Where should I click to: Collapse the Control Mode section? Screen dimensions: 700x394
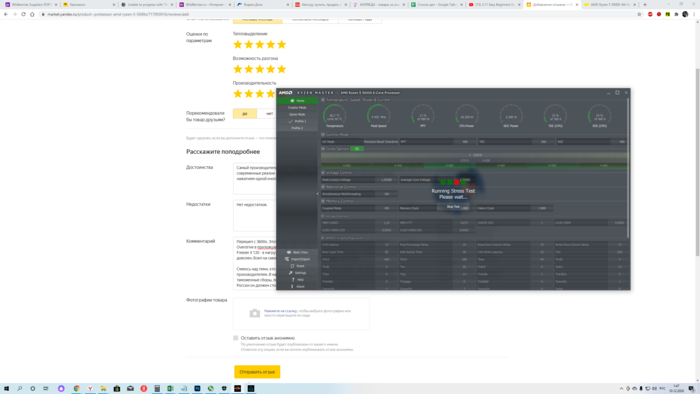(x=323, y=134)
